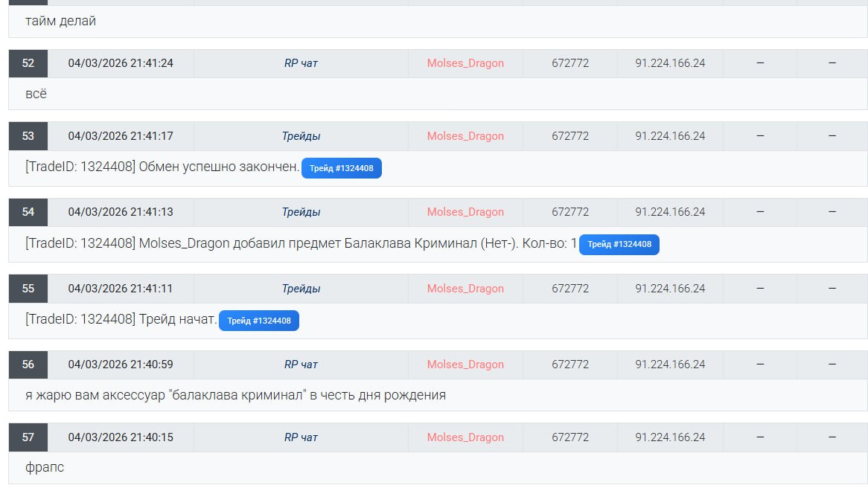
Task: Click the IP address in row 56
Action: pos(670,365)
